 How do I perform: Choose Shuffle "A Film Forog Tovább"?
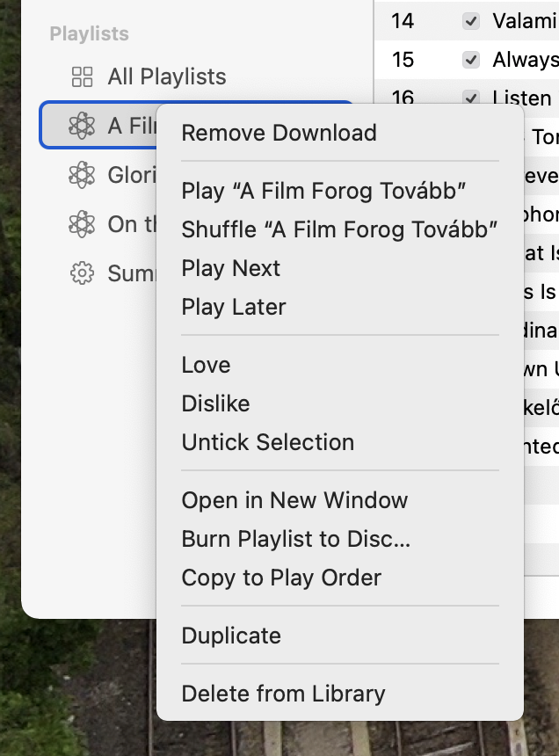pos(339,229)
